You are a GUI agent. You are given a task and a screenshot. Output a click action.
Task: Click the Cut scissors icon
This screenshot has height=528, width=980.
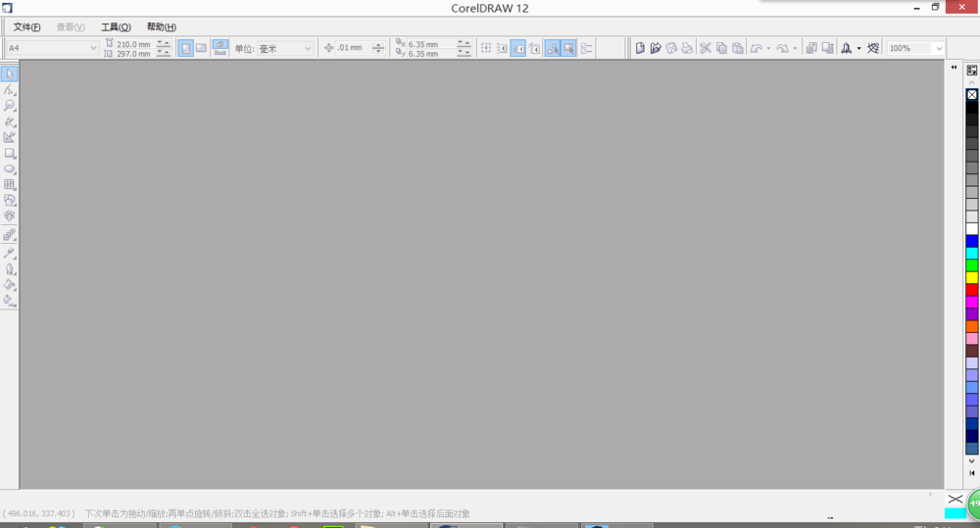pos(705,48)
